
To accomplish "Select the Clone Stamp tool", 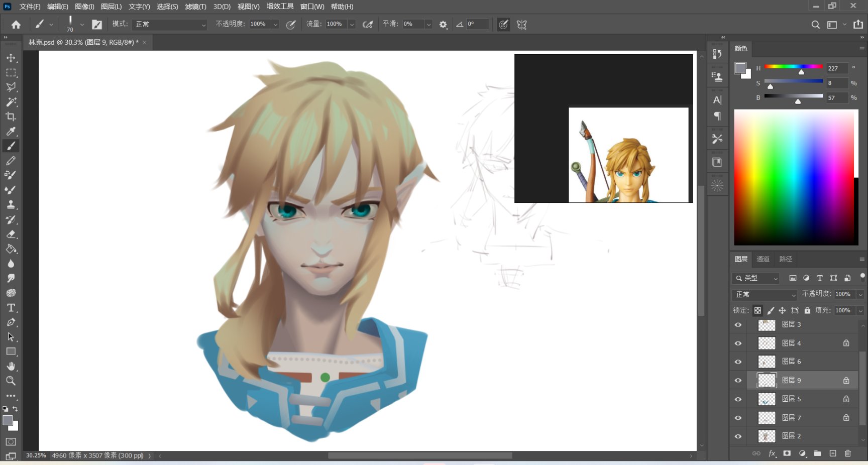I will coord(11,205).
